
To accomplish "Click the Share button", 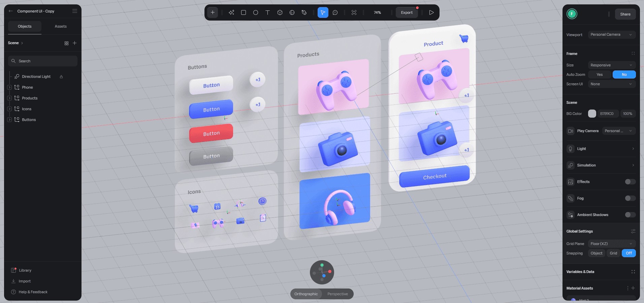I will pyautogui.click(x=625, y=14).
